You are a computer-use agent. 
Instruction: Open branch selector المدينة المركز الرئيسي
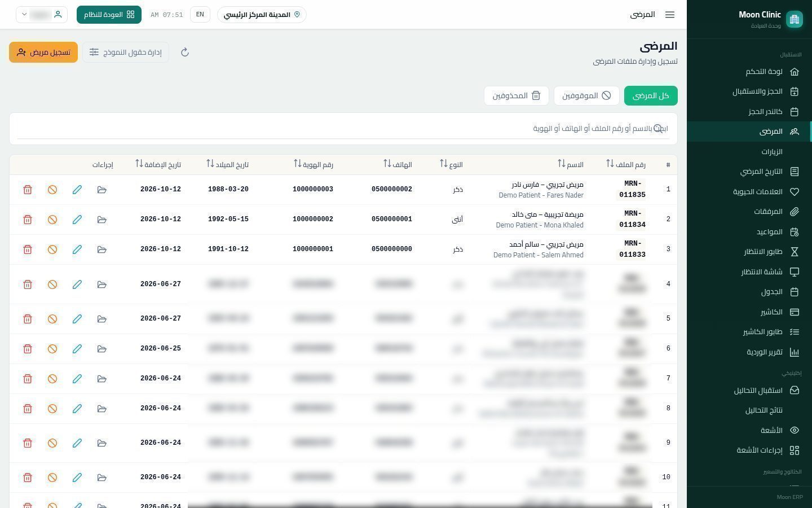262,15
